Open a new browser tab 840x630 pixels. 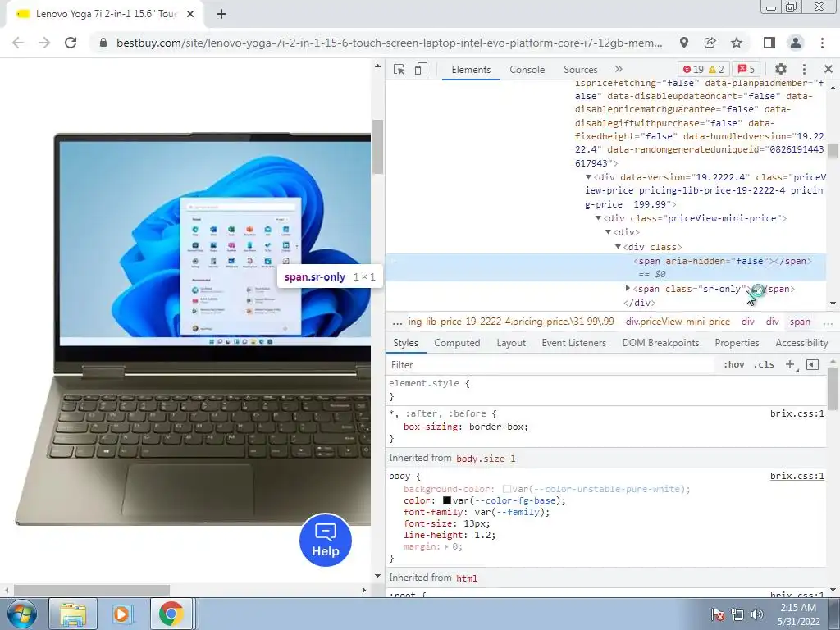coord(221,14)
